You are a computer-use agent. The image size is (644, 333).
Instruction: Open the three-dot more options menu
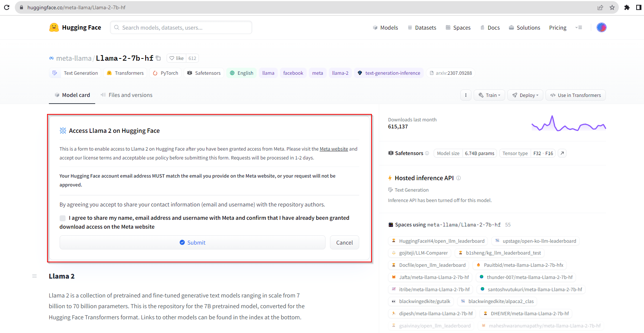tap(466, 95)
